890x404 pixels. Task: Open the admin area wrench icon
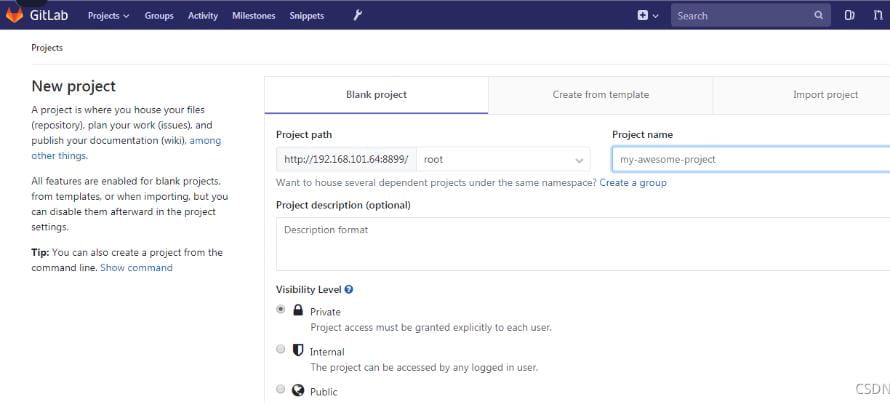click(x=358, y=15)
